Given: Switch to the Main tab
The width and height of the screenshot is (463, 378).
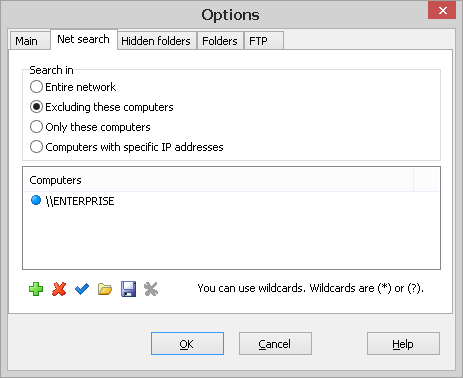Looking at the screenshot, I should 26,41.
